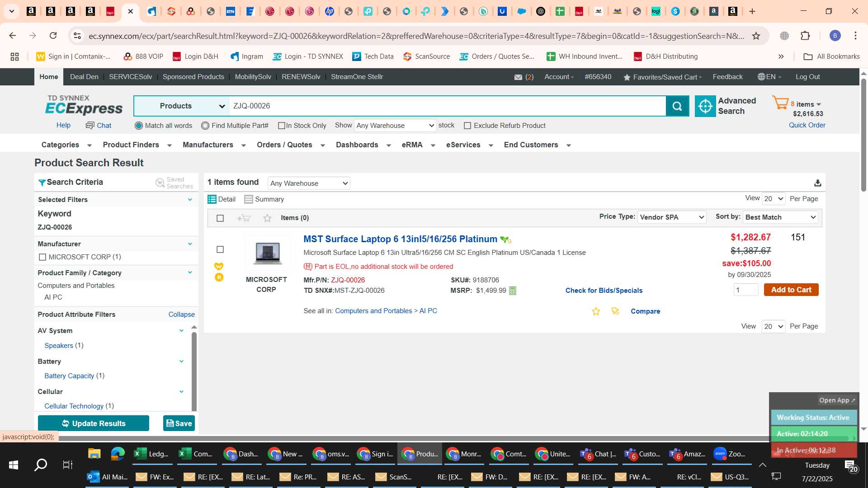Open the Product Finders menu

click(x=137, y=145)
